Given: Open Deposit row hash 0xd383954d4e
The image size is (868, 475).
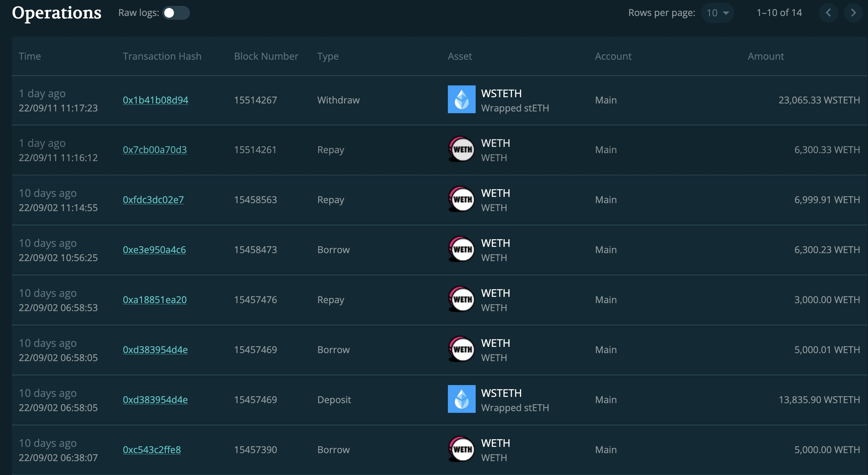Looking at the screenshot, I should click(155, 400).
